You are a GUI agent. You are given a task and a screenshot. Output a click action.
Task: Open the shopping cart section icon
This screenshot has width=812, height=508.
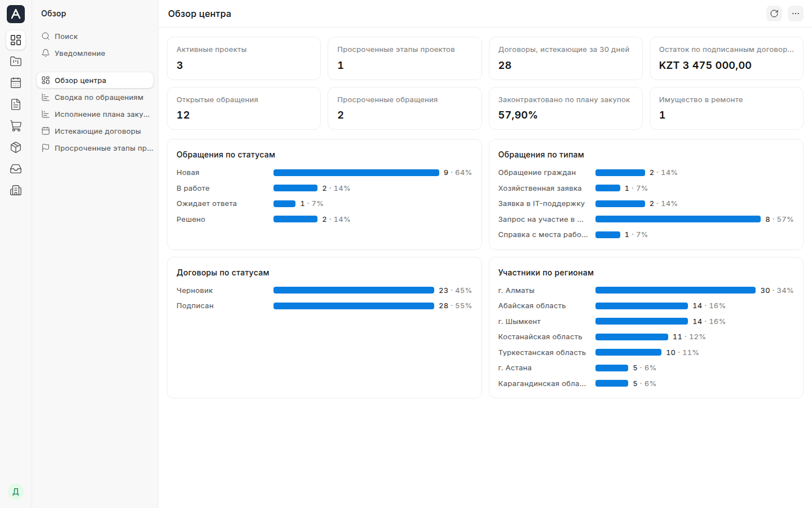tap(16, 126)
